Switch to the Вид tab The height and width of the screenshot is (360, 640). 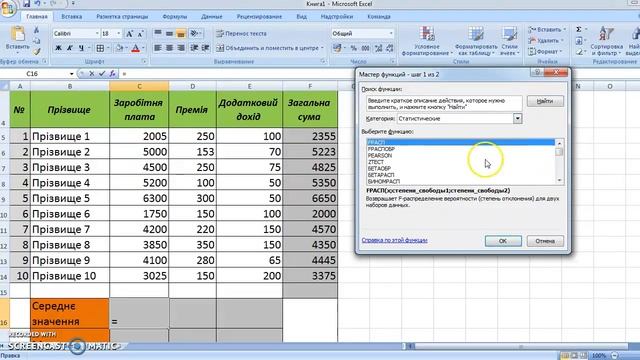point(302,17)
